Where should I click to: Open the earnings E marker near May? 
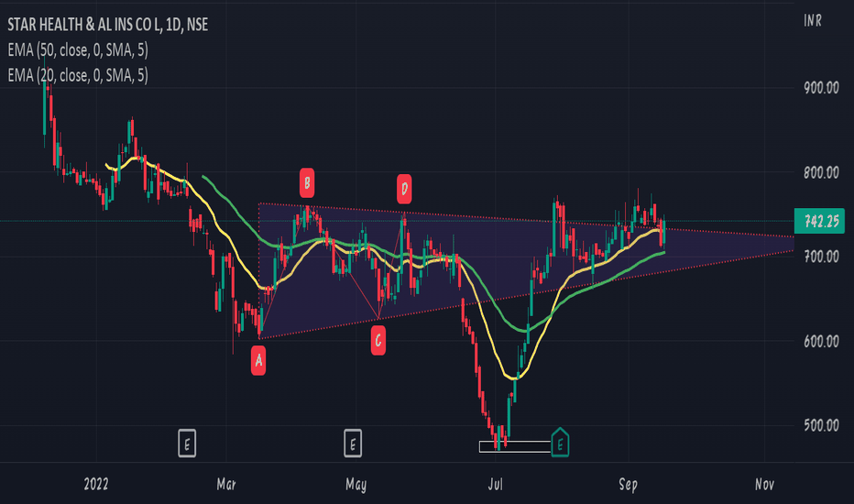pyautogui.click(x=353, y=443)
